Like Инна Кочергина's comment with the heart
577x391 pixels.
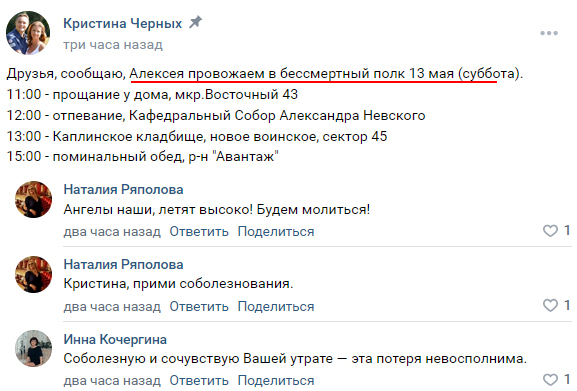pyautogui.click(x=551, y=380)
